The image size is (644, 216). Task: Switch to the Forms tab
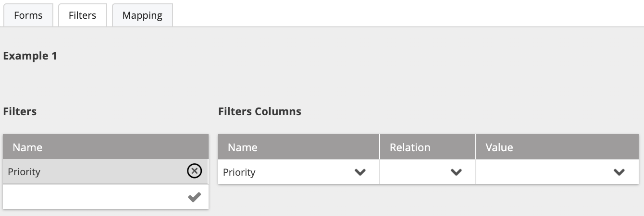tap(28, 15)
